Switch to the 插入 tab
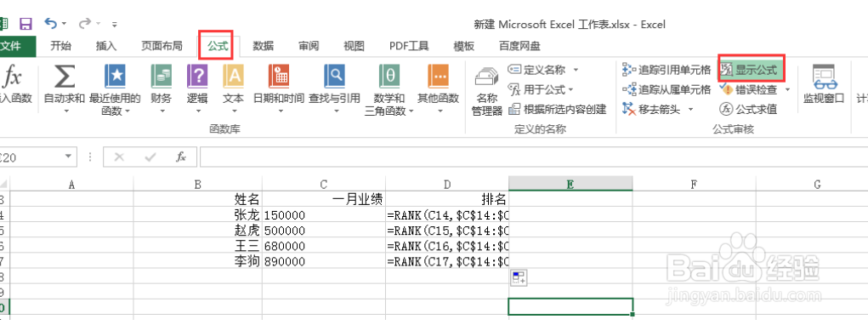Viewport: 868px width, 325px height. [x=106, y=47]
